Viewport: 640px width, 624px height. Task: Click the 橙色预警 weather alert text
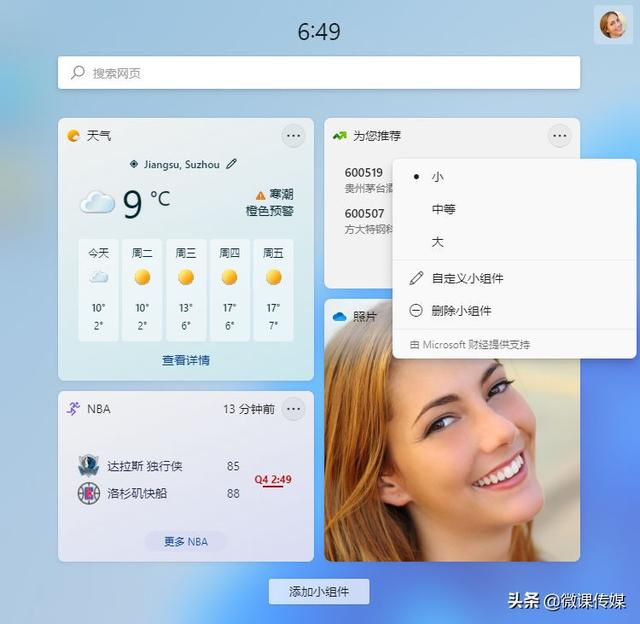(x=269, y=211)
